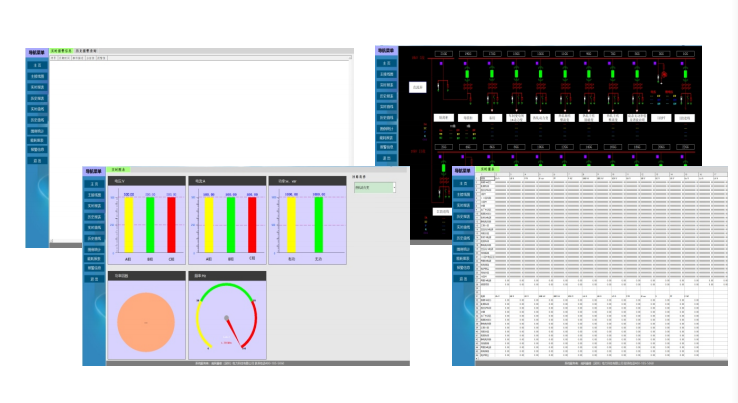This screenshot has width=738, height=403.
Task: Click the yellow A相 bar in the 电流 chart
Action: click(x=210, y=224)
